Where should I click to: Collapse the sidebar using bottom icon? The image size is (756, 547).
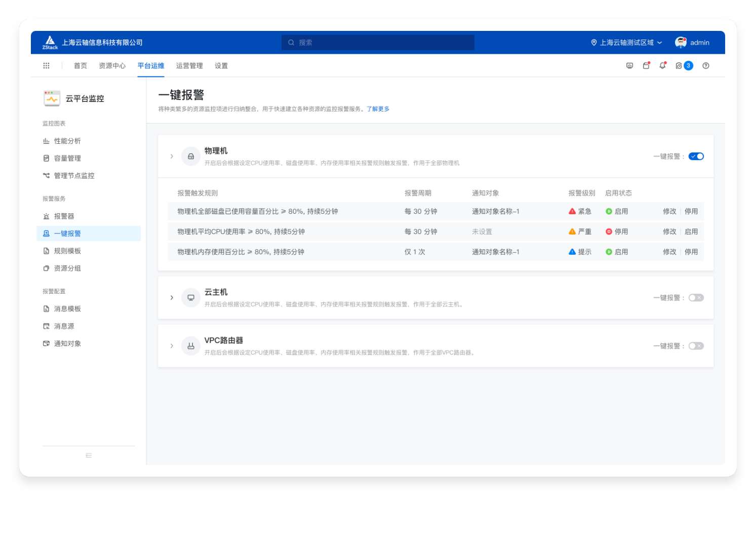(x=89, y=455)
